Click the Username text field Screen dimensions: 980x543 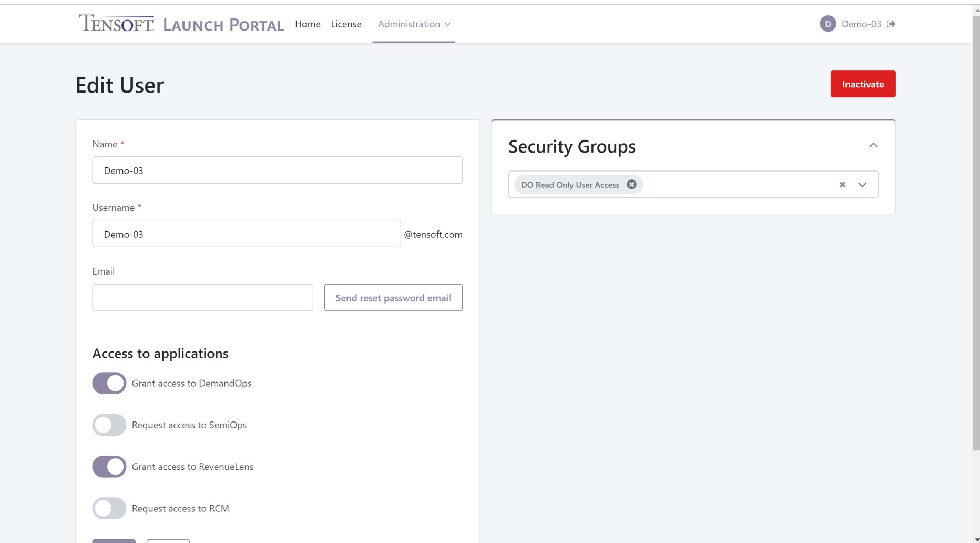pos(246,234)
